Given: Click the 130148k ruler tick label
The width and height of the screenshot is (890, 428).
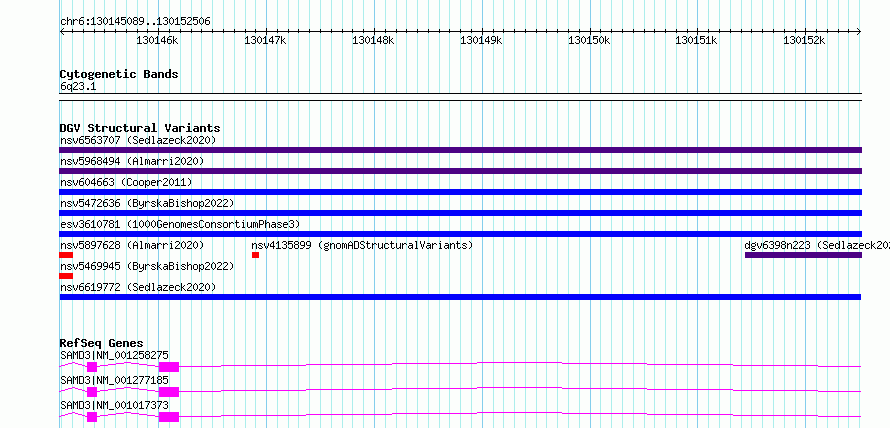Looking at the screenshot, I should click(x=373, y=40).
